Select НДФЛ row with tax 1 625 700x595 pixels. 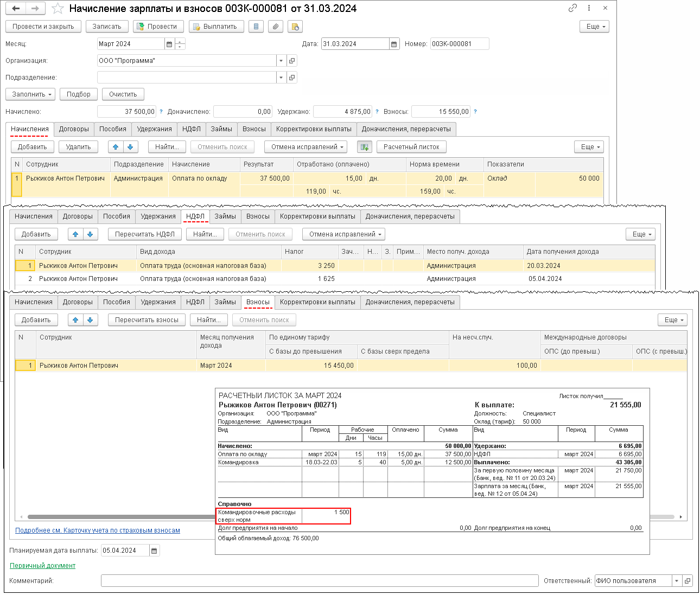coord(335,279)
